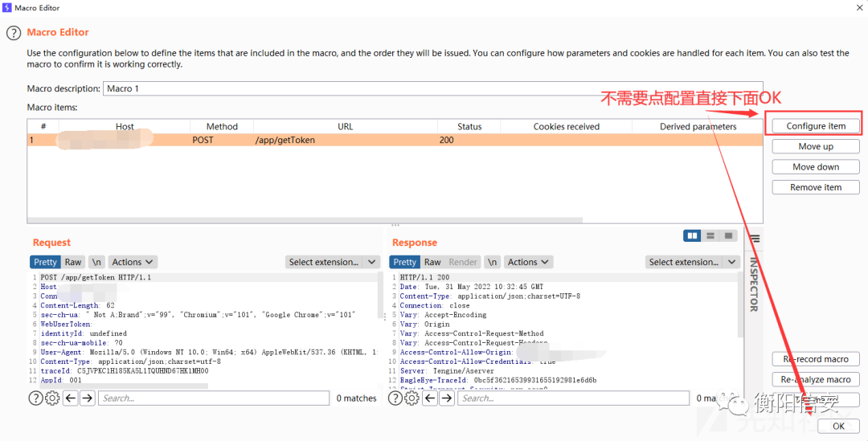Image resolution: width=868 pixels, height=441 pixels.
Task: Open Request search help icon
Action: click(x=36, y=398)
